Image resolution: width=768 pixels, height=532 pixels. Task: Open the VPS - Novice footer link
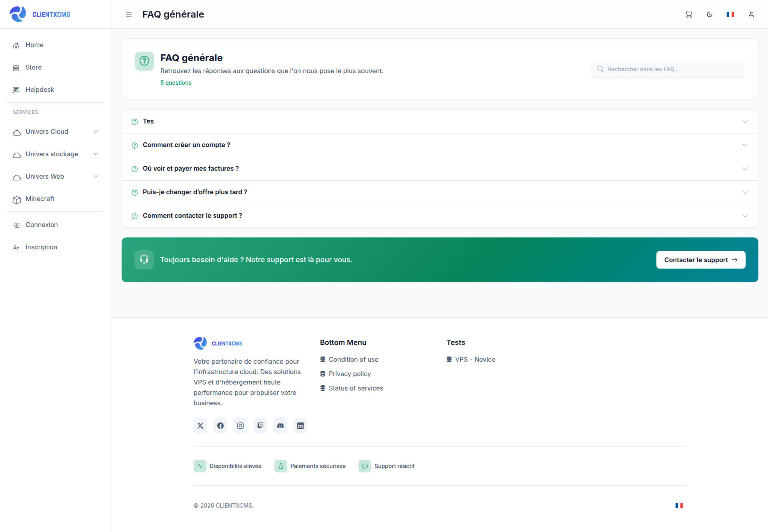471,360
